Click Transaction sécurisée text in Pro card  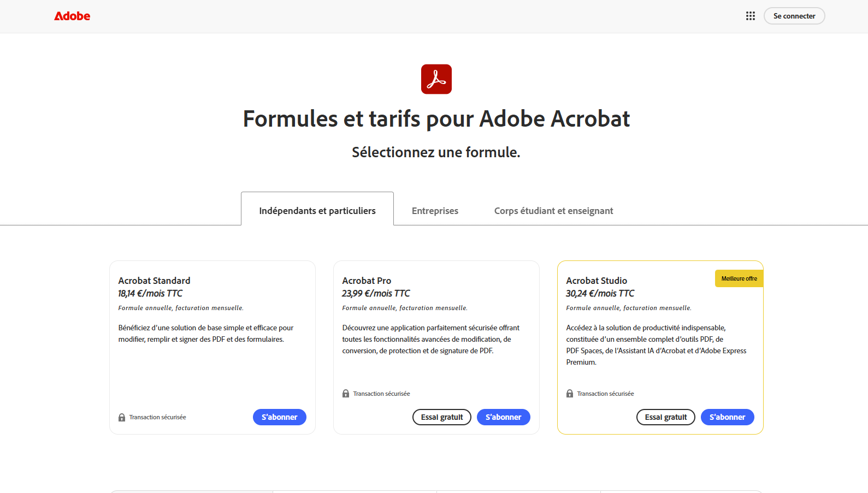381,394
